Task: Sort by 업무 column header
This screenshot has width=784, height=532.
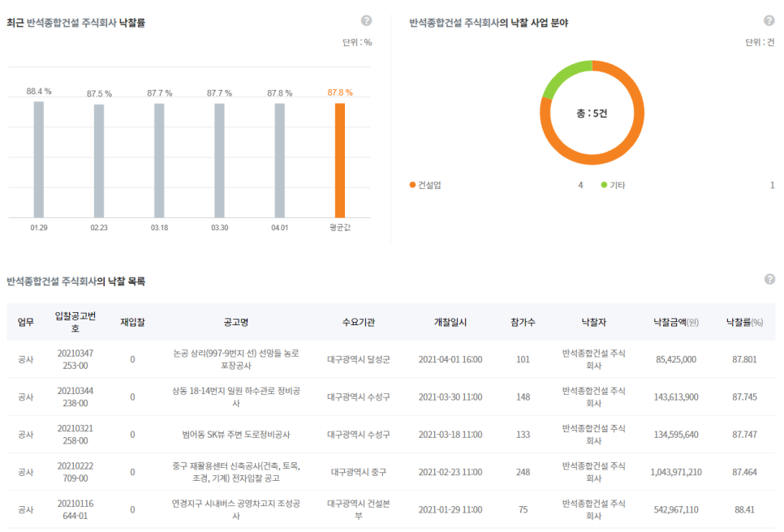Action: [x=25, y=322]
